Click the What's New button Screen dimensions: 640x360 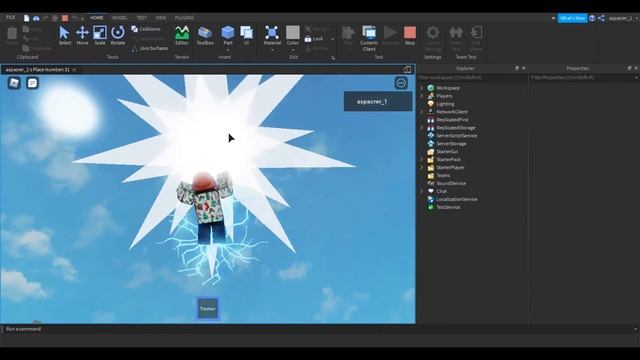point(572,18)
